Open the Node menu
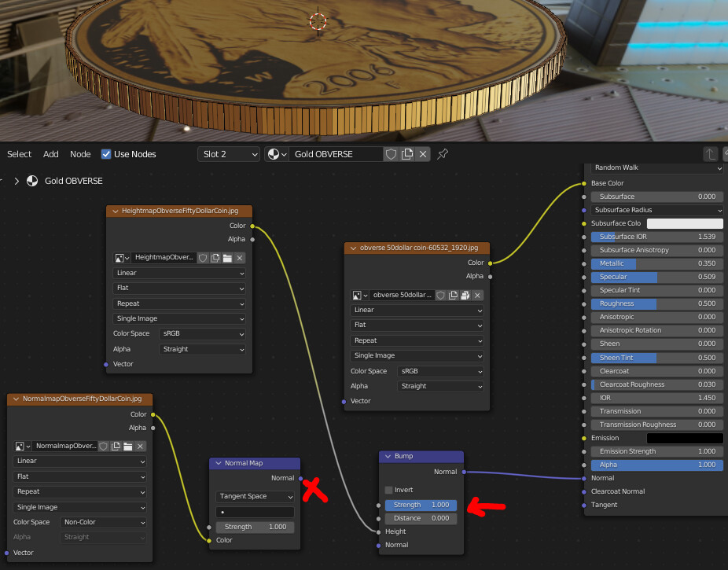Image resolution: width=728 pixels, height=570 pixels. 80,154
